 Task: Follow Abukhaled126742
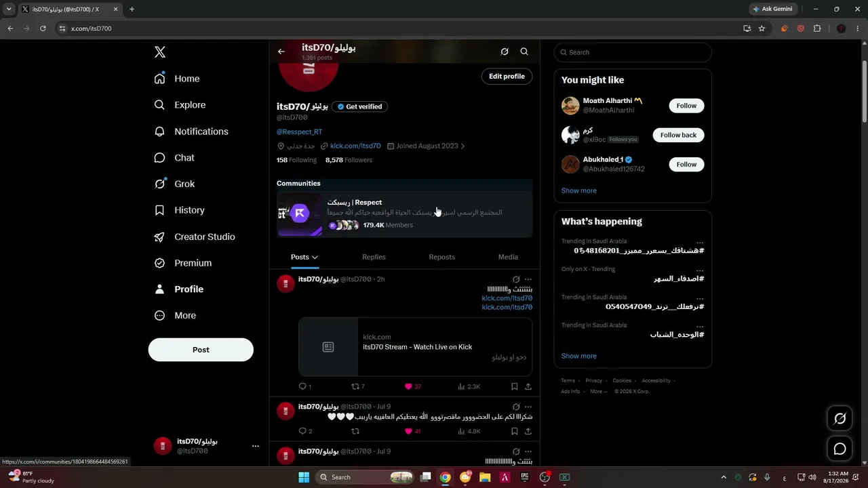[686, 165]
